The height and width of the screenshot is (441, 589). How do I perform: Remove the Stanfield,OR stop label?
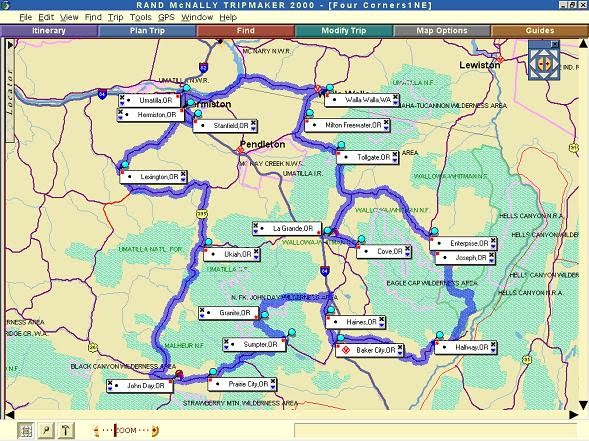coord(254,122)
